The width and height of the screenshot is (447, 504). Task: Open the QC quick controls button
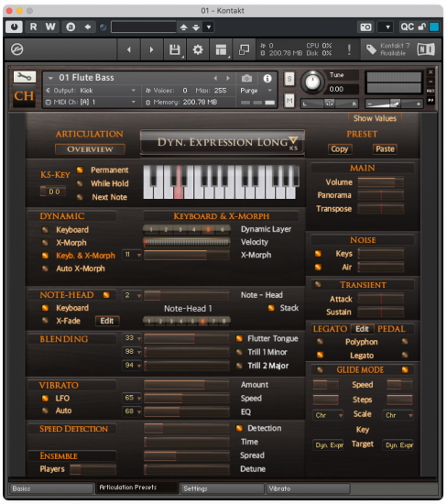[407, 27]
